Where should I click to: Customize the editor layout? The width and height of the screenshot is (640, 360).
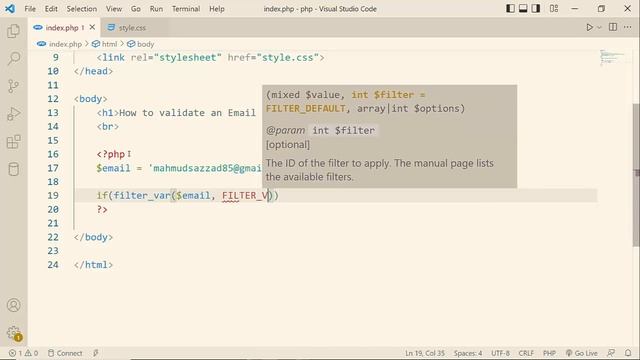554,9
